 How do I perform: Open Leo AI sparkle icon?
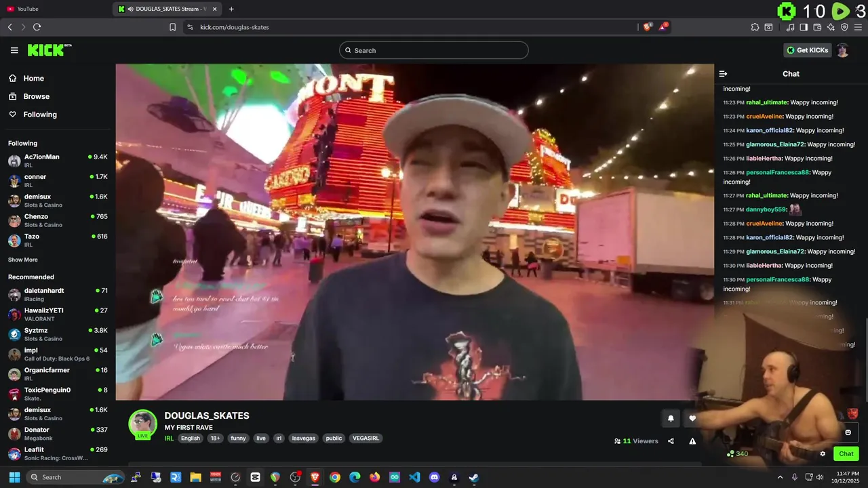[x=831, y=27]
